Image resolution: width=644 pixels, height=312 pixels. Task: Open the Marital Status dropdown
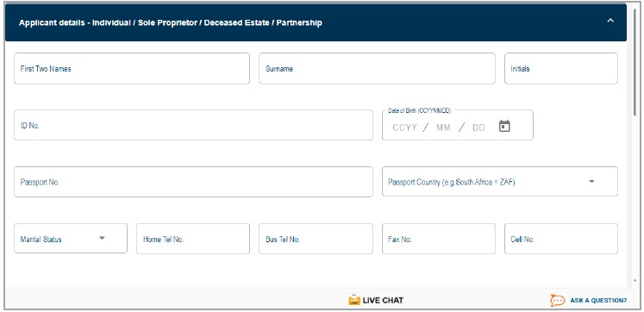[71, 239]
